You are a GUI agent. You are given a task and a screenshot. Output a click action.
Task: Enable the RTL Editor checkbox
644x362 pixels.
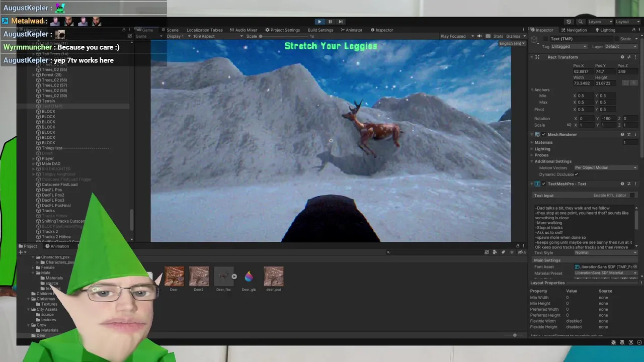pyautogui.click(x=632, y=195)
